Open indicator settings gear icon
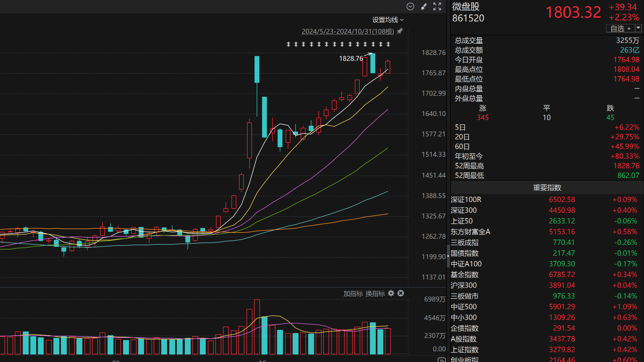The width and height of the screenshot is (644, 362). 391,293
